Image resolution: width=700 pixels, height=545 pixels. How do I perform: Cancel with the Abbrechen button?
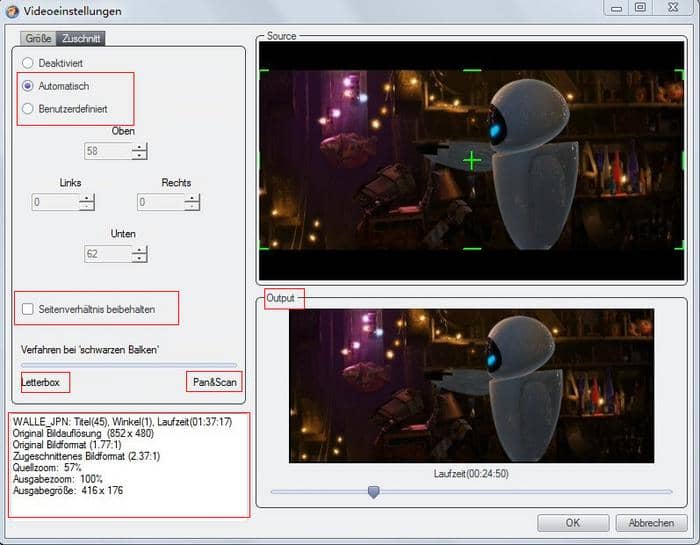tap(651, 523)
